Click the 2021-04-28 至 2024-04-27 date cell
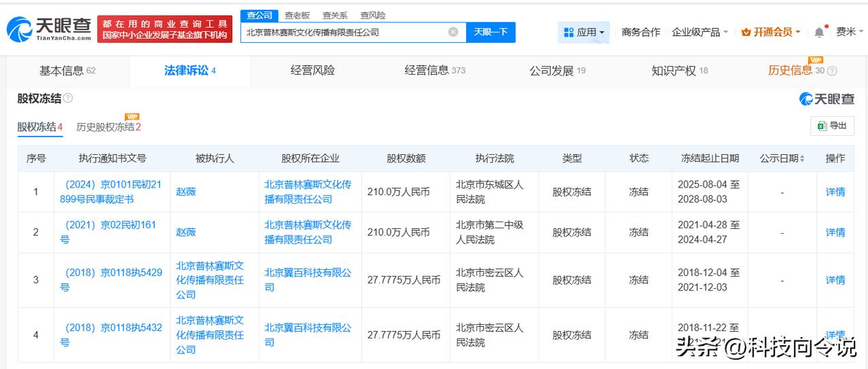The height and width of the screenshot is (369, 868). (x=708, y=232)
